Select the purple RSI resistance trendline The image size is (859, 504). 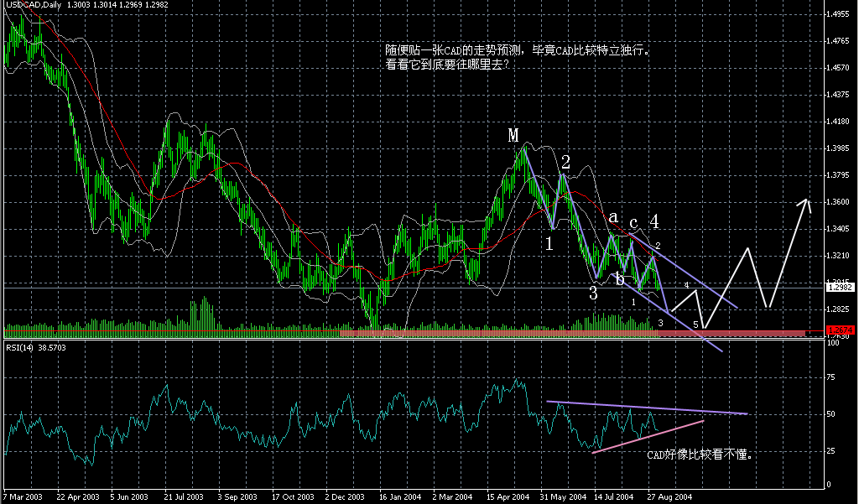click(646, 408)
